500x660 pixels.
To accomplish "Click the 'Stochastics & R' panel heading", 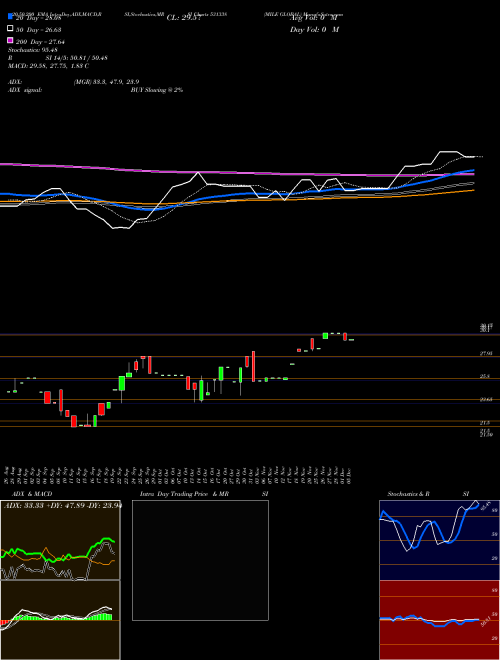I will pos(408,494).
